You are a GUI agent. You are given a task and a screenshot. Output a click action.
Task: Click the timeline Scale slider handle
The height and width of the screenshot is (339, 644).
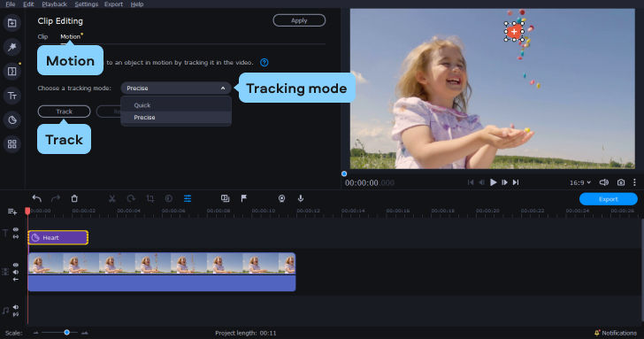(x=66, y=333)
